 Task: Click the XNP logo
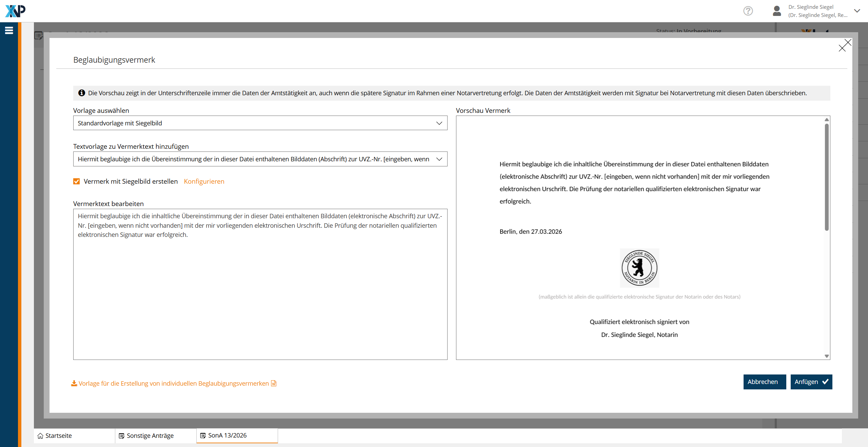click(15, 11)
